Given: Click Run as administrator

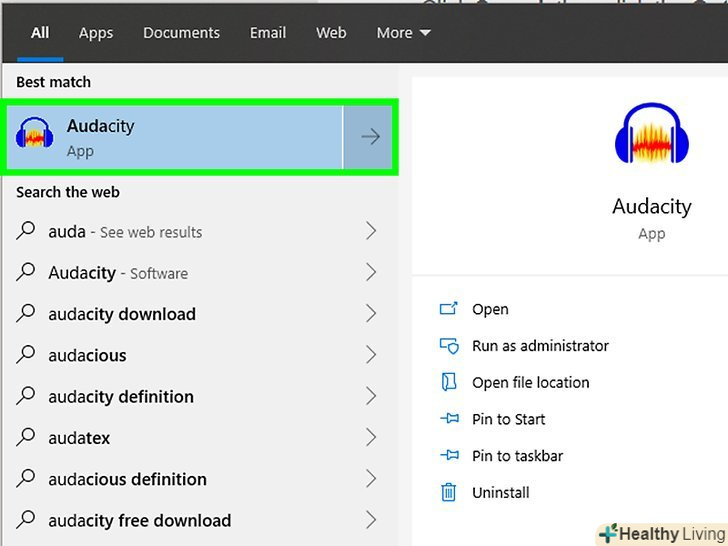Looking at the screenshot, I should coord(540,346).
